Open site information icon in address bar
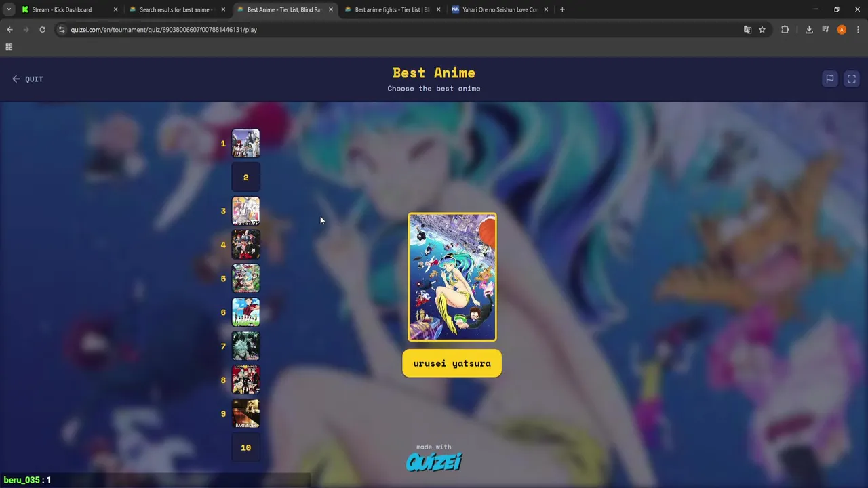This screenshot has width=868, height=488. tap(62, 30)
